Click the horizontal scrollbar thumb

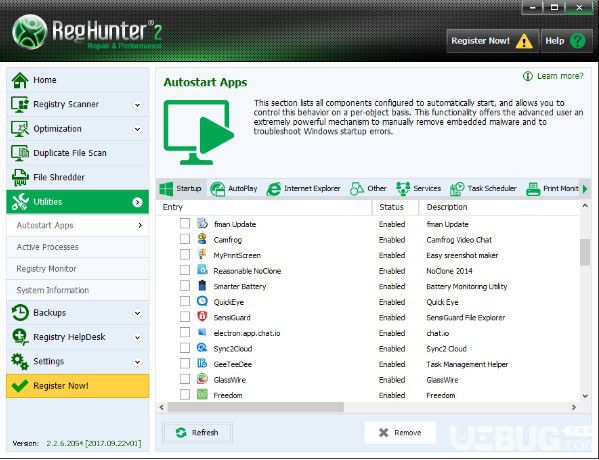tap(256, 408)
